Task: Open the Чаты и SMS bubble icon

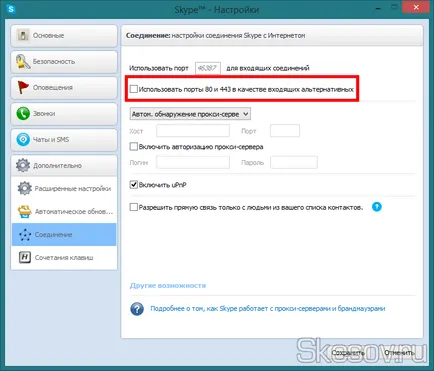Action: click(23, 139)
